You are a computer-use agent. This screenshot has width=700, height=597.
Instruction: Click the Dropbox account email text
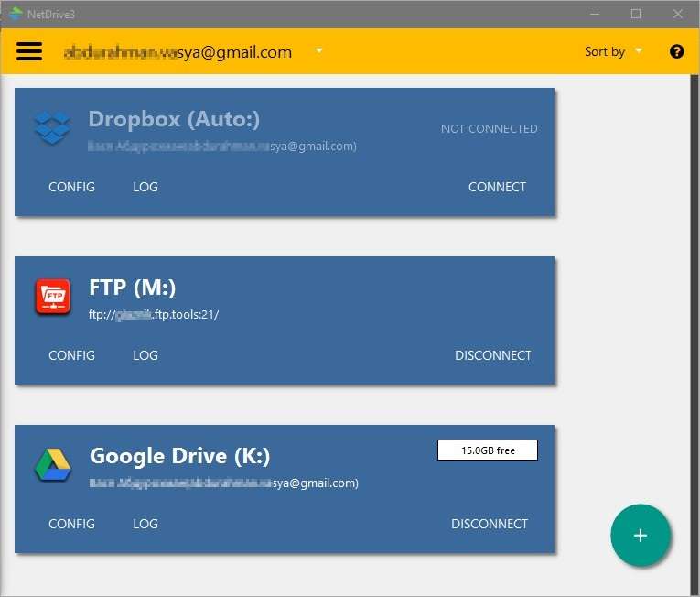pos(221,147)
